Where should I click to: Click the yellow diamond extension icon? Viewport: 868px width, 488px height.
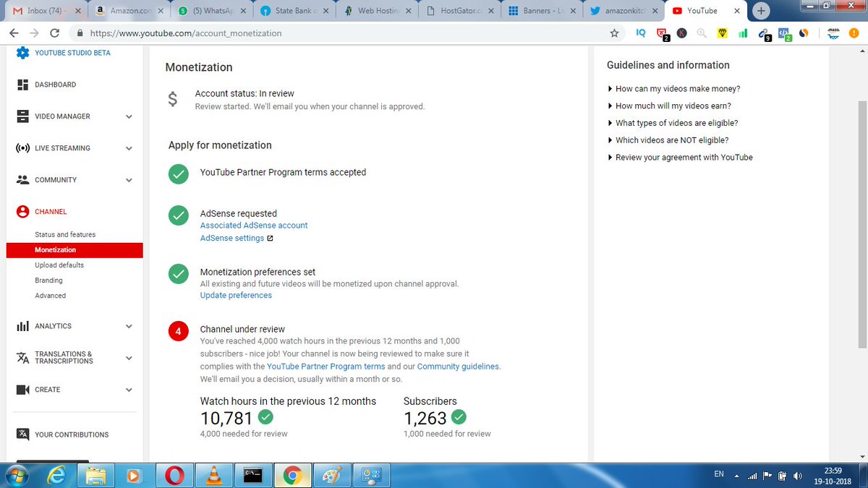point(722,33)
